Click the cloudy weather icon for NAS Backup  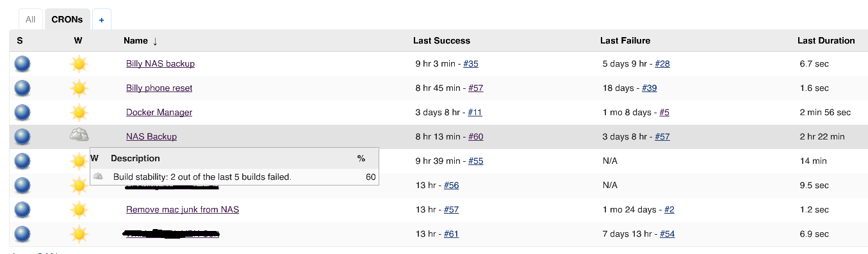click(x=79, y=136)
